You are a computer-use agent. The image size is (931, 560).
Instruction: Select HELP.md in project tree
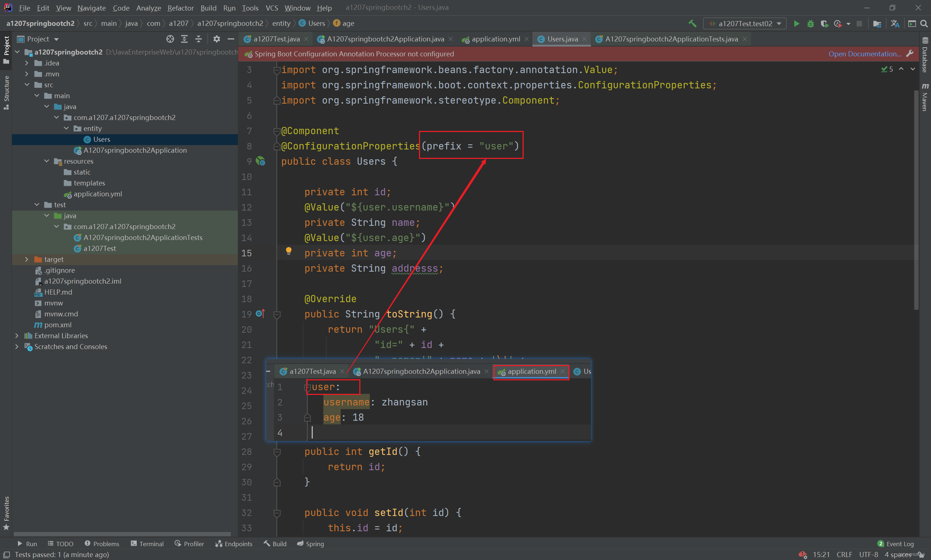(58, 292)
